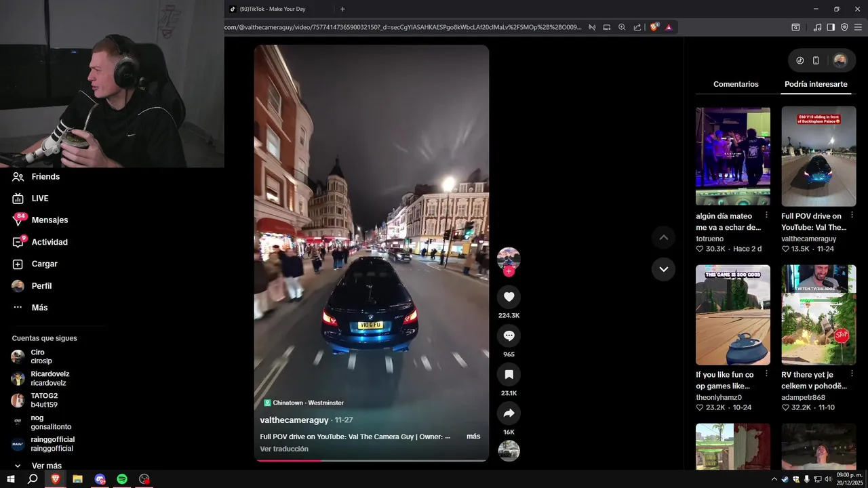Viewport: 868px width, 488px height.
Task: Open TikTok coins icon in top pill
Action: [800, 60]
